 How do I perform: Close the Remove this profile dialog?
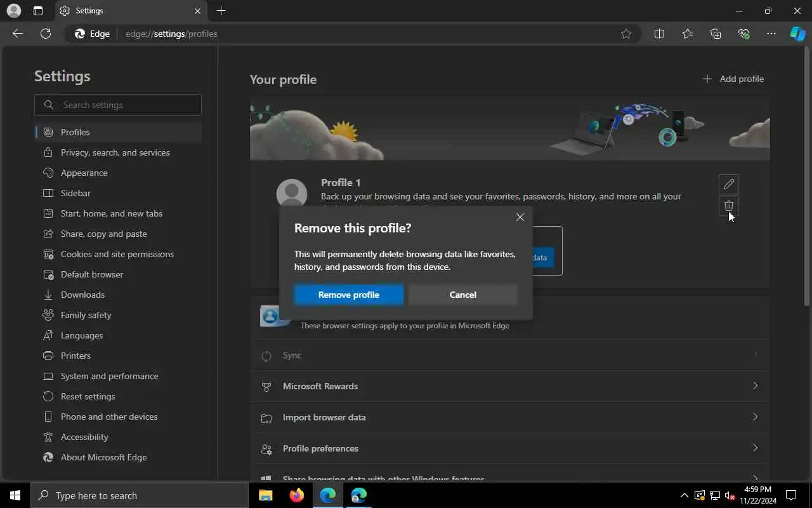520,217
